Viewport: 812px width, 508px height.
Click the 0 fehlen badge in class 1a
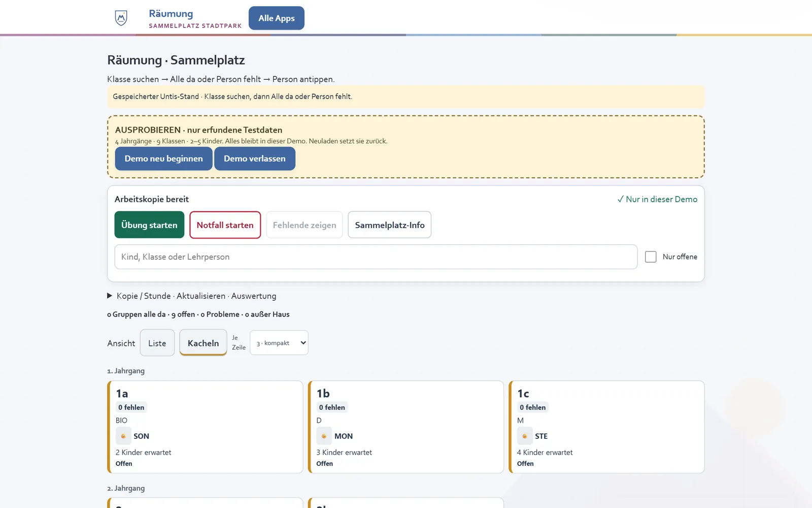pyautogui.click(x=131, y=407)
